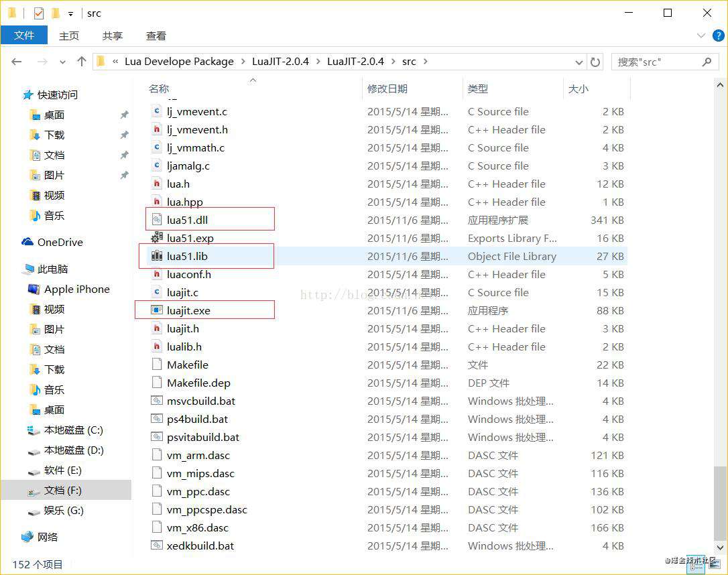This screenshot has width=728, height=575.
Task: Open 软件 (E:) drive
Action: 63,470
